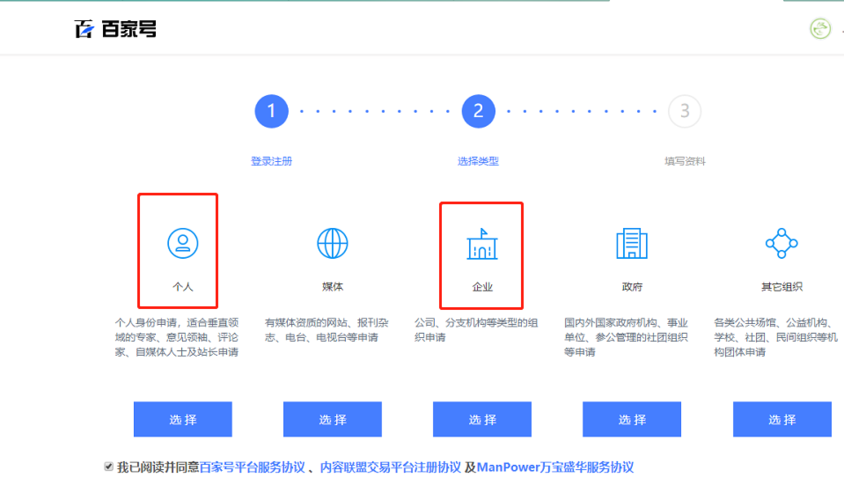Open 内容联盟交易平台注册协议 link
This screenshot has height=500, width=844.
tap(390, 467)
